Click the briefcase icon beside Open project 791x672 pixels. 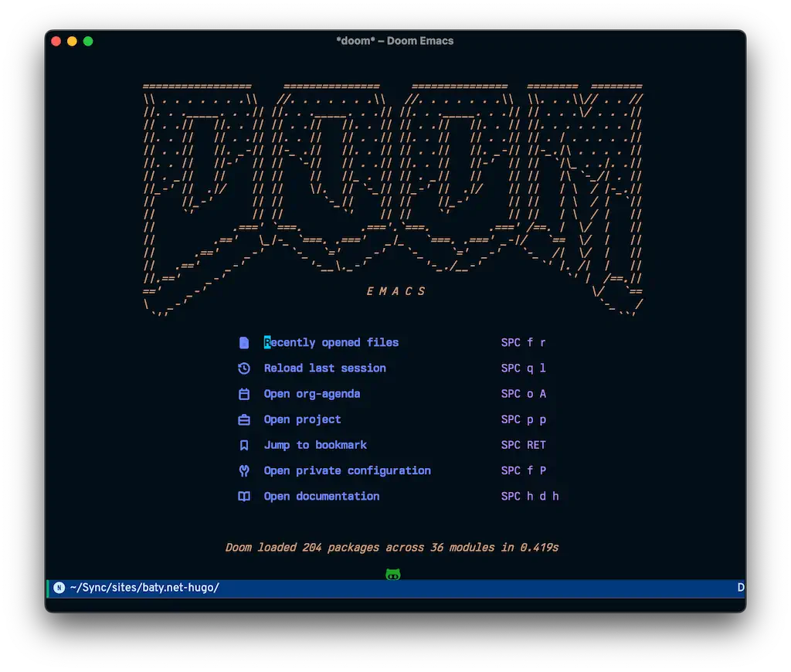click(x=244, y=419)
